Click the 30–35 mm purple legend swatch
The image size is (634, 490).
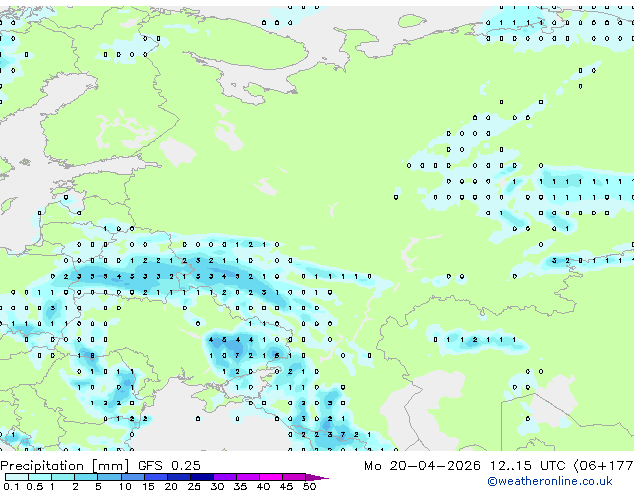point(225,477)
